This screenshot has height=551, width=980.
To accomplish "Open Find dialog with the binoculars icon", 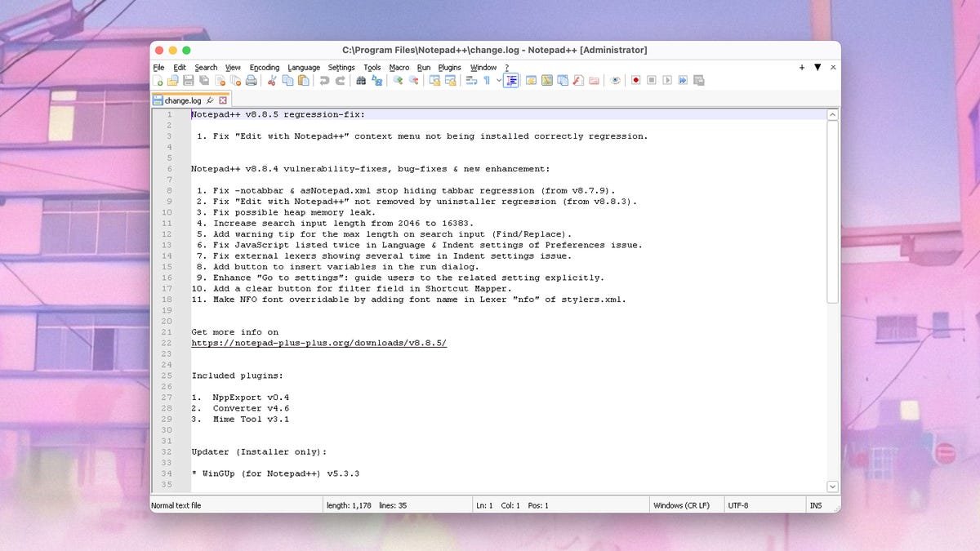I will click(x=363, y=80).
